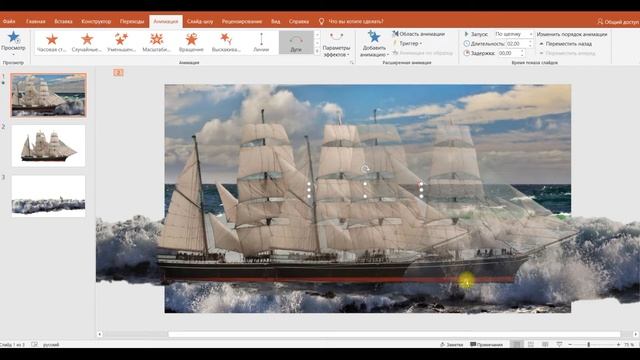Start slide show from status bar icon
The image size is (640, 360).
point(559,344)
